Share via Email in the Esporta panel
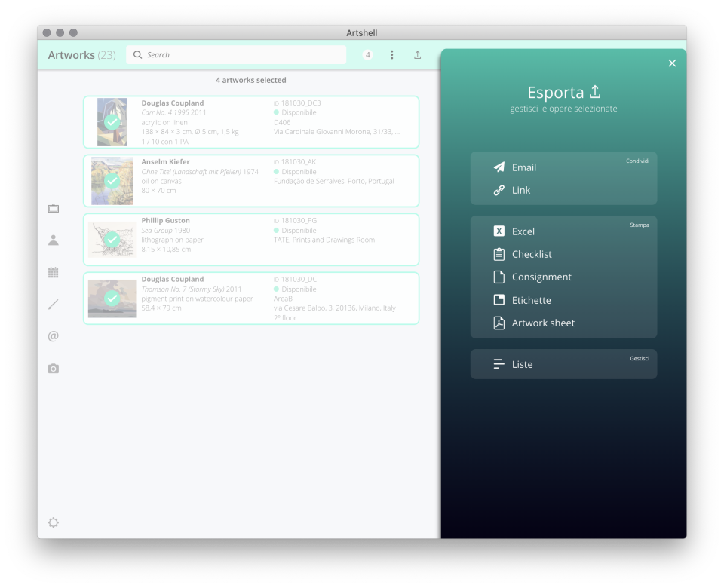 526,167
